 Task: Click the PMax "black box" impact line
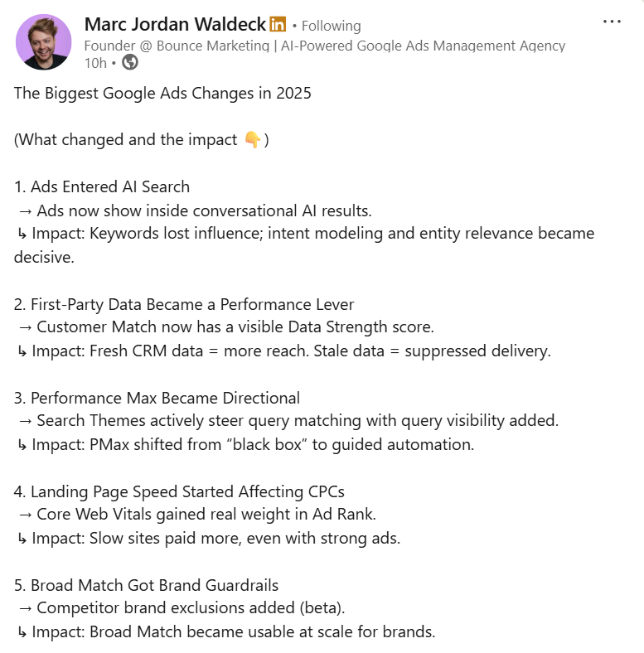[252, 444]
